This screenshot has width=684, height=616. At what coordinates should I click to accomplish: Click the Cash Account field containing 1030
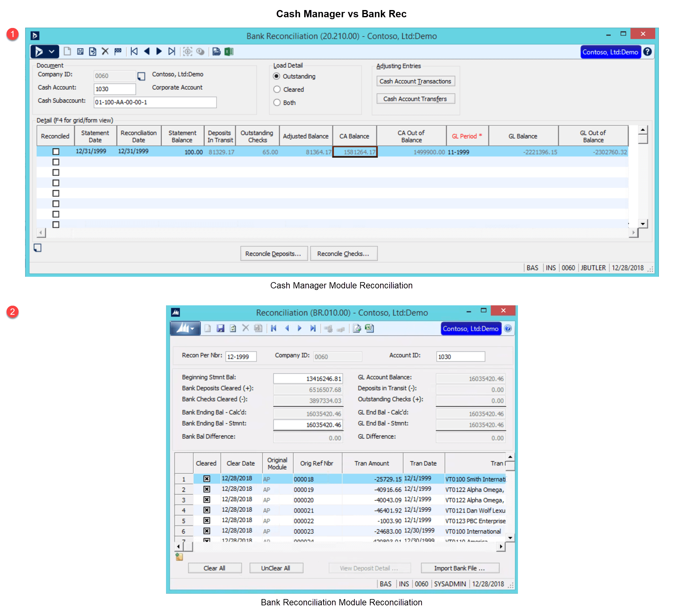click(x=115, y=89)
